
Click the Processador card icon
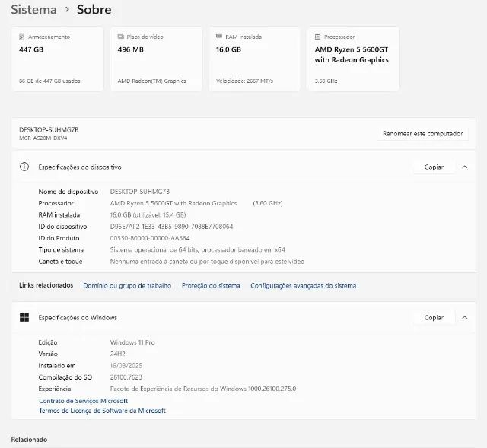click(317, 37)
